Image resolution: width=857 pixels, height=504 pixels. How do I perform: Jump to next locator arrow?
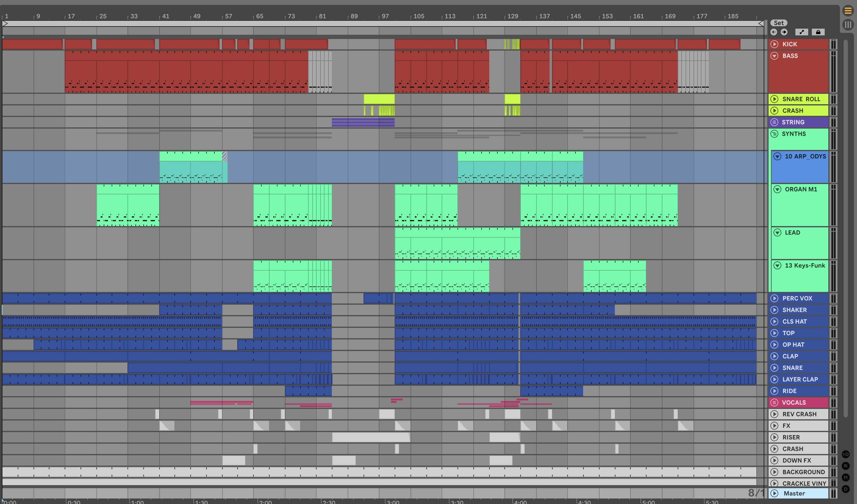pyautogui.click(x=784, y=32)
